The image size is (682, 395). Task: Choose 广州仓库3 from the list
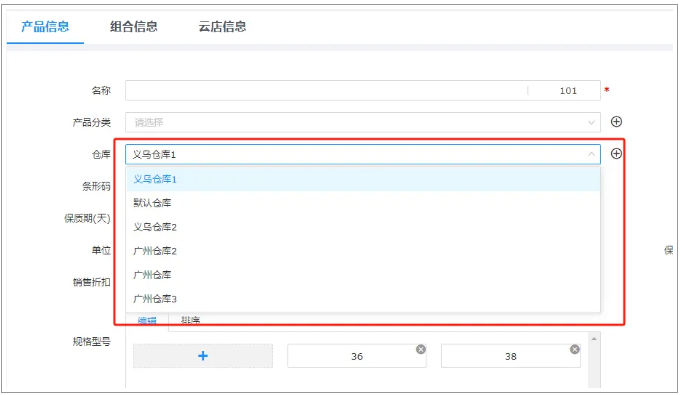(x=363, y=299)
